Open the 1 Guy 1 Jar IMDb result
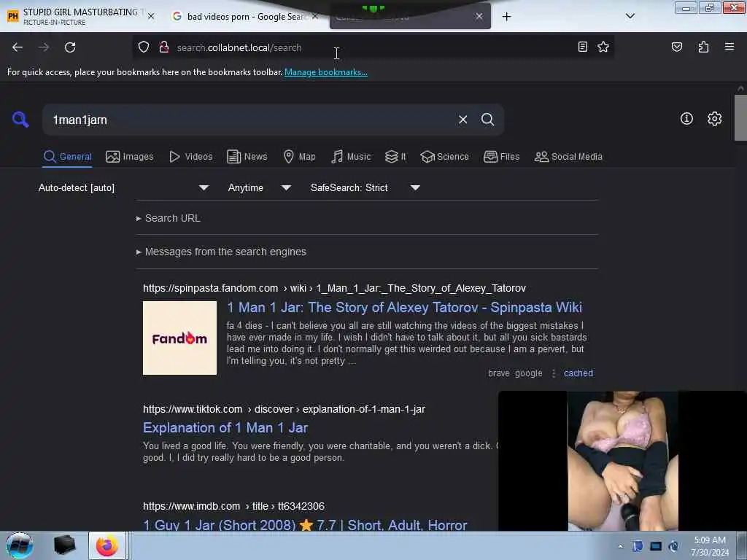The image size is (747, 560). coord(305,525)
